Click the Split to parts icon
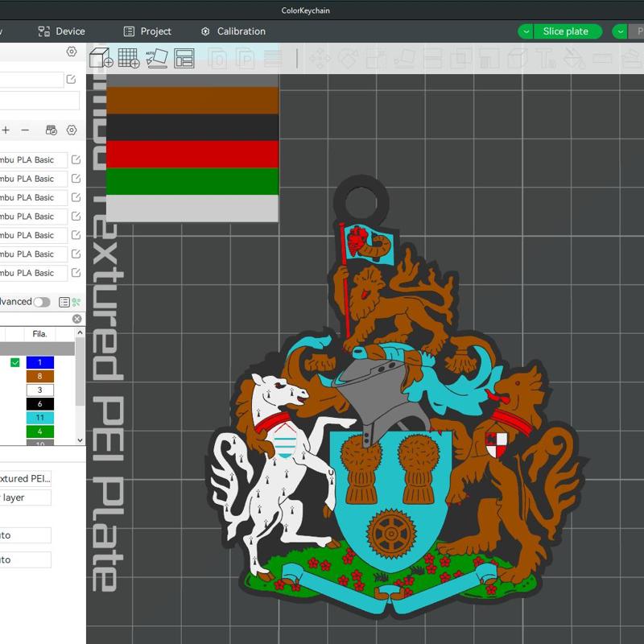 tap(246, 58)
